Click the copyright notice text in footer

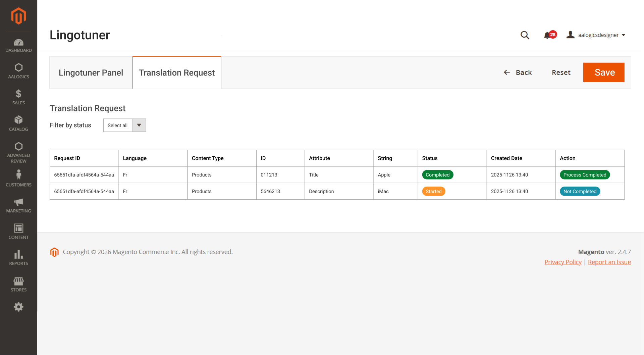click(x=148, y=252)
